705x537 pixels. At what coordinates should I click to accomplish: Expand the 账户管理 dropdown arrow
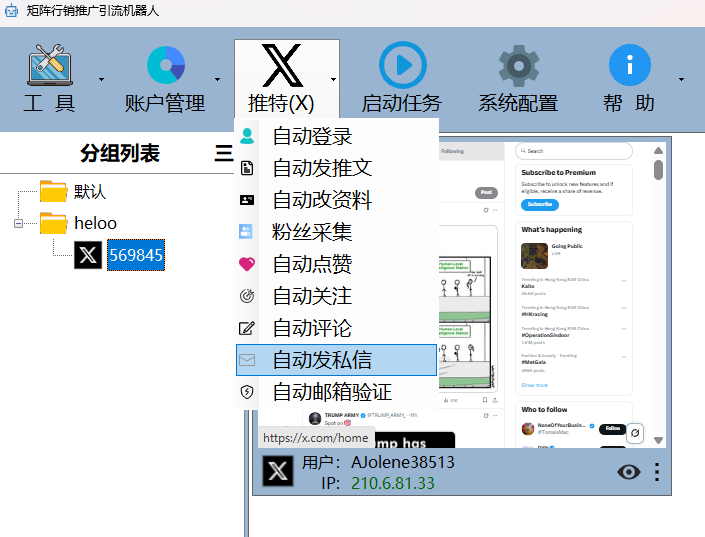[218, 80]
